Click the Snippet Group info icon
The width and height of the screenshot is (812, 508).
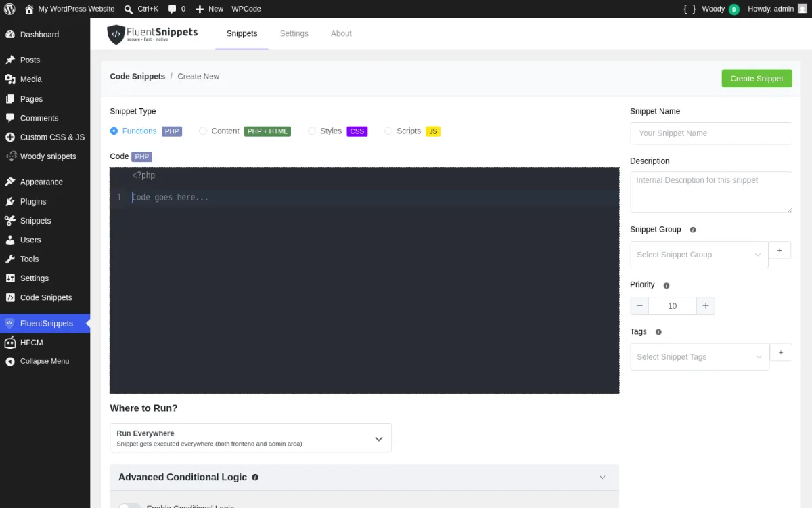tap(693, 230)
